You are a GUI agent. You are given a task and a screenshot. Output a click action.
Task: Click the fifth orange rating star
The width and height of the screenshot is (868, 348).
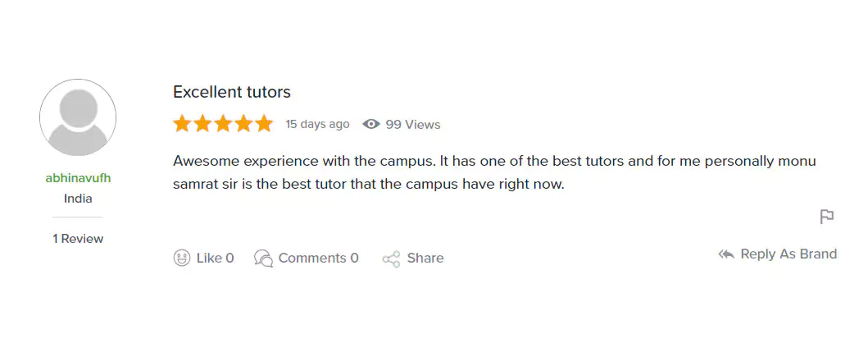264,124
